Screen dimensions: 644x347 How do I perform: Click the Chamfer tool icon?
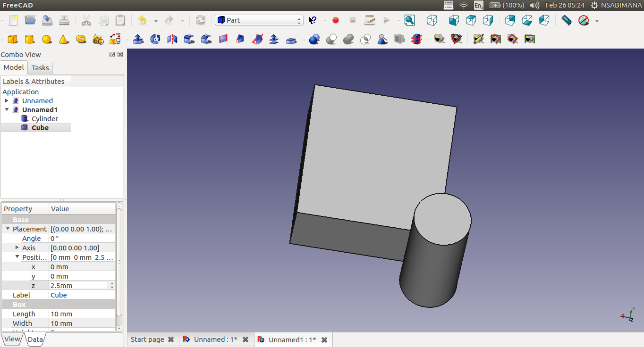click(x=206, y=39)
